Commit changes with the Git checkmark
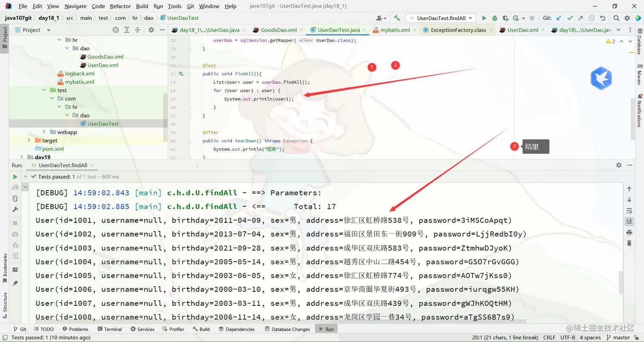Viewport: 644px width, 342px height. tap(570, 18)
